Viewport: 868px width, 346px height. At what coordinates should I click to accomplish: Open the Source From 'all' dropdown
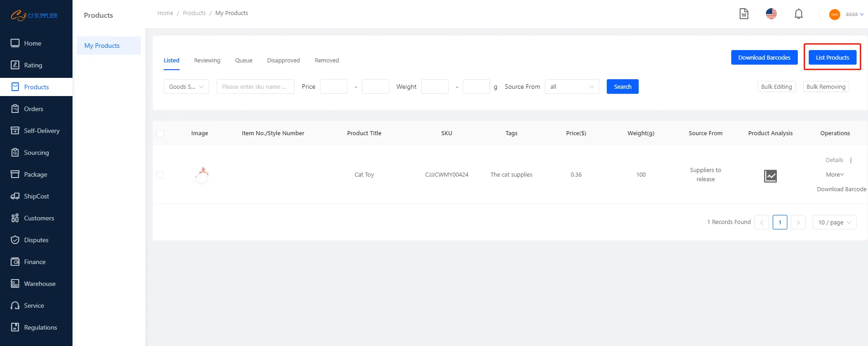coord(572,86)
